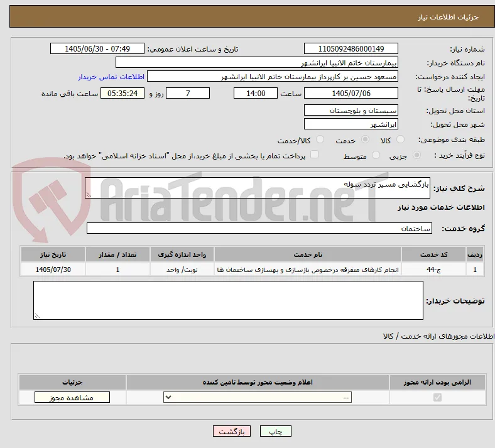Click the مشاهده مجوز button
Image resolution: width=495 pixels, height=448 pixels.
point(72,398)
